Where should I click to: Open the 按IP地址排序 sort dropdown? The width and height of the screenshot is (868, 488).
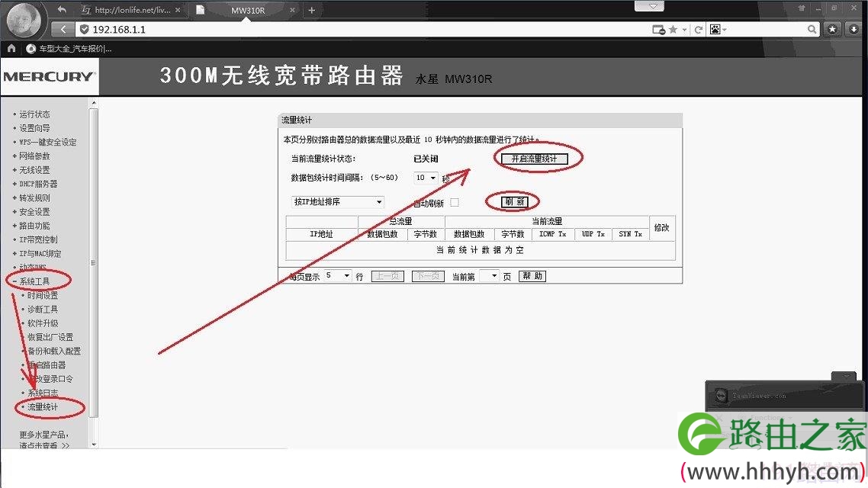pyautogui.click(x=337, y=202)
